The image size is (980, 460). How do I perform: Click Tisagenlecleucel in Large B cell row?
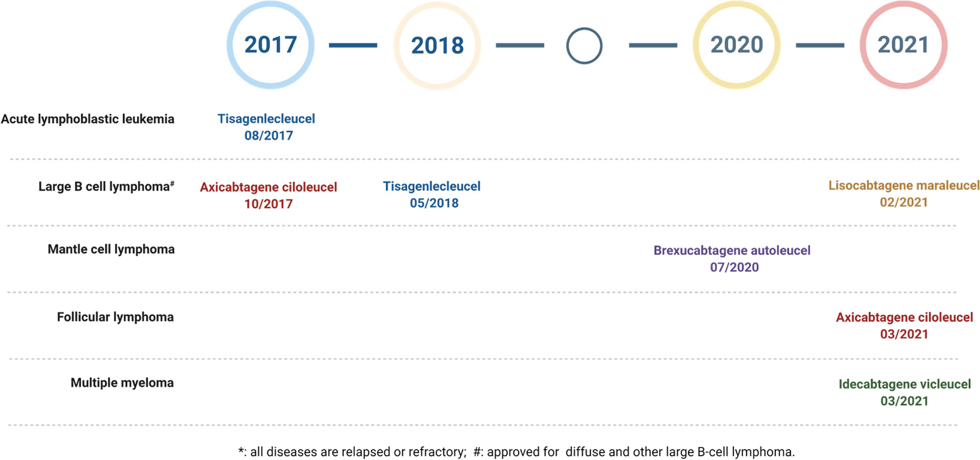click(432, 187)
